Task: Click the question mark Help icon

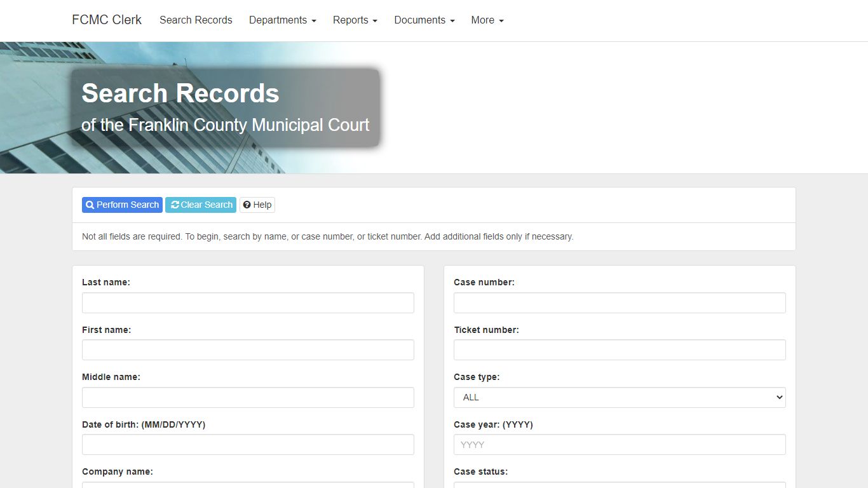Action: pyautogui.click(x=247, y=205)
